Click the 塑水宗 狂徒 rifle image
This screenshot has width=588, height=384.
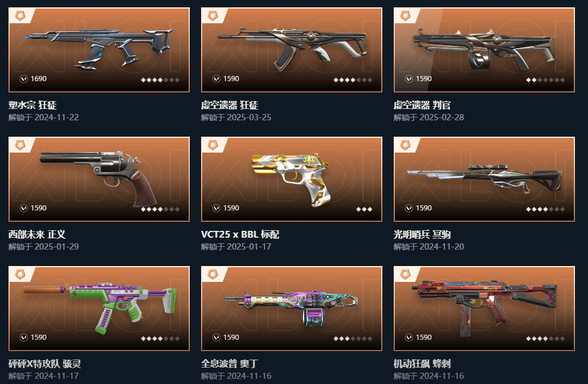pyautogui.click(x=99, y=49)
